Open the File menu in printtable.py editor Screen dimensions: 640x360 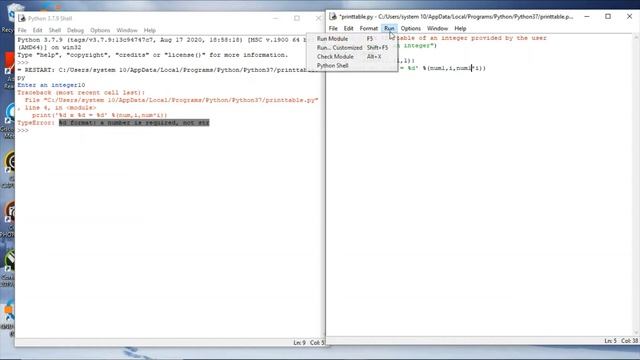coord(333,29)
